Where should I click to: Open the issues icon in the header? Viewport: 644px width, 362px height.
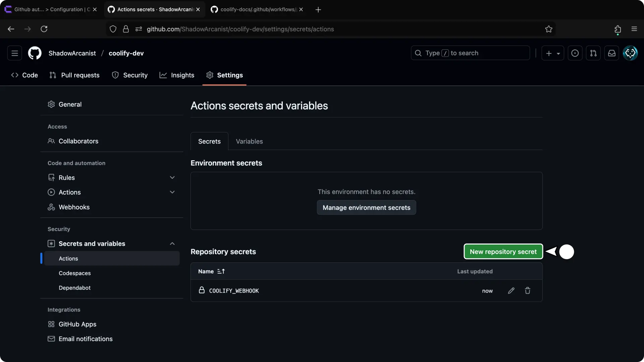click(x=575, y=53)
